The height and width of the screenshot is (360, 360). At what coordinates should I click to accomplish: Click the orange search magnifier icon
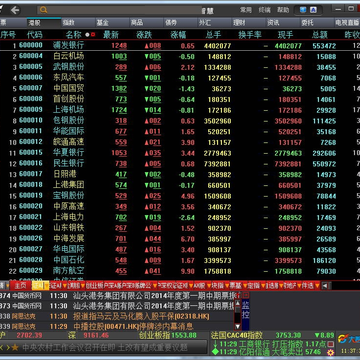click(43, 10)
